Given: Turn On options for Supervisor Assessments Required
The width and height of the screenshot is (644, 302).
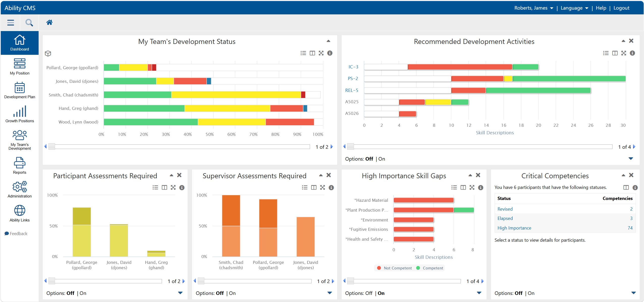Looking at the screenshot, I should pyautogui.click(x=232, y=293).
